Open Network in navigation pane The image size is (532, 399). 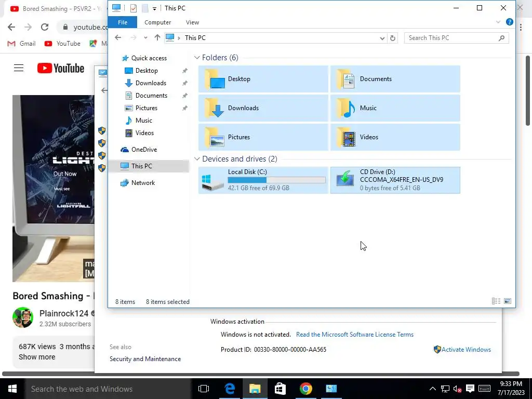coord(143,183)
